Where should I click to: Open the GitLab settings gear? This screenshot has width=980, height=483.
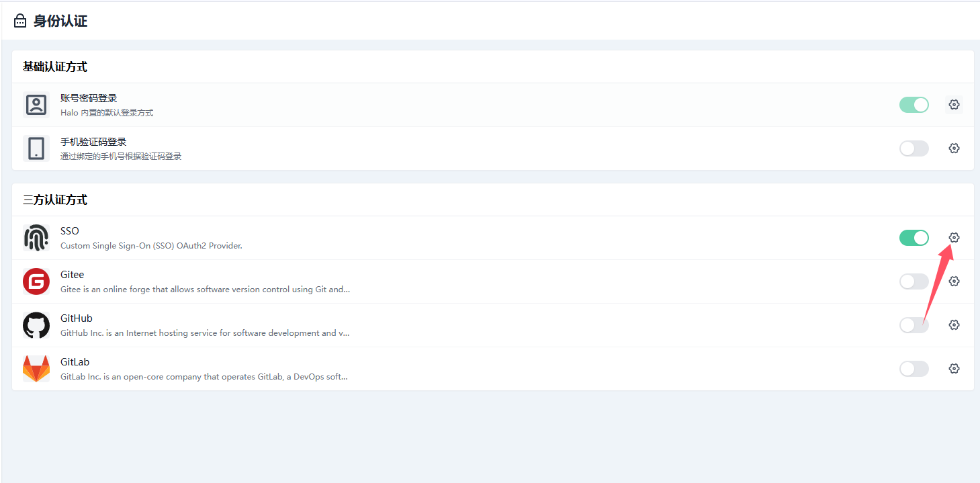coord(954,369)
